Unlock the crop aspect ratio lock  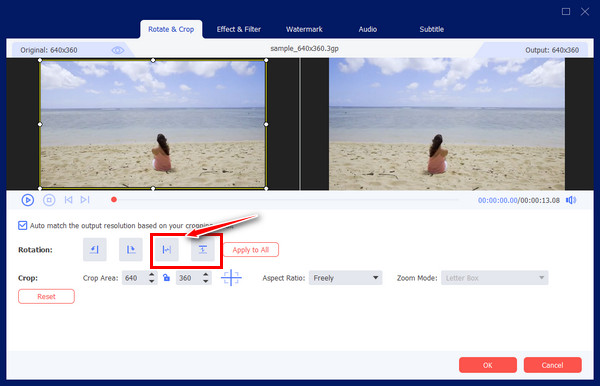point(166,278)
